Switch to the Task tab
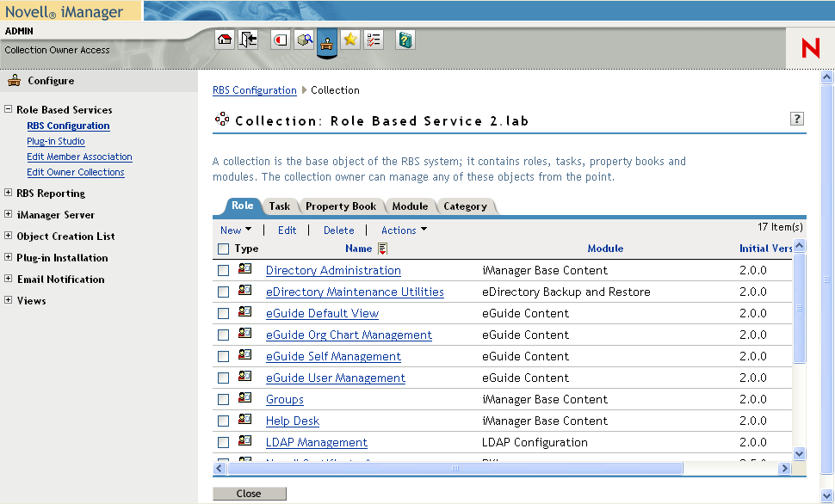This screenshot has height=504, width=835. [279, 206]
